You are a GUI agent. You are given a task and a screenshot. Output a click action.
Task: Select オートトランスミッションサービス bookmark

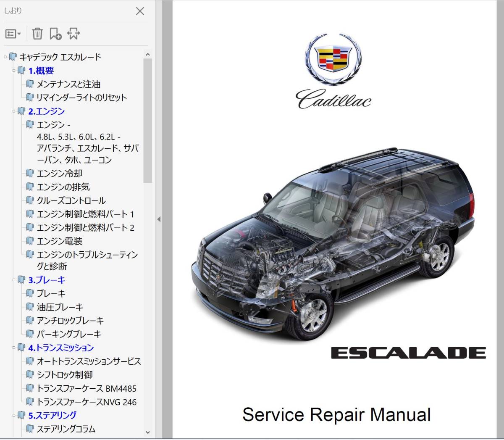point(89,361)
